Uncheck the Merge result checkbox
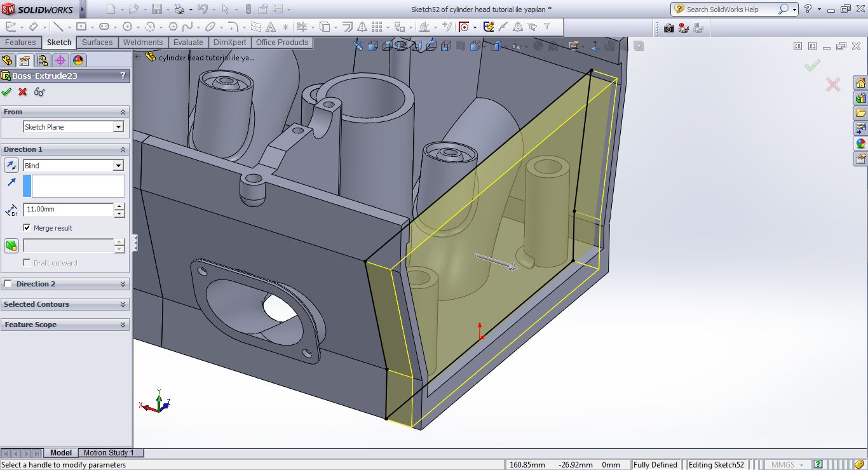This screenshot has height=470, width=868. click(x=27, y=227)
